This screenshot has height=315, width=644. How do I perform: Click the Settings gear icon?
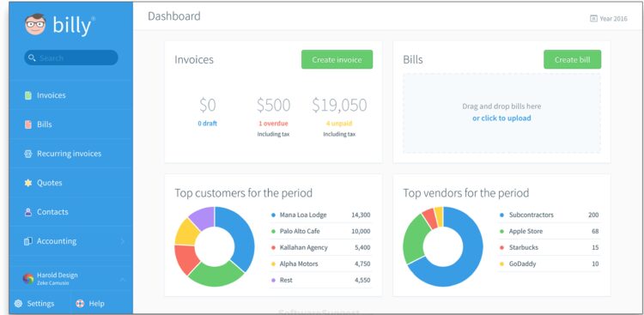18,304
